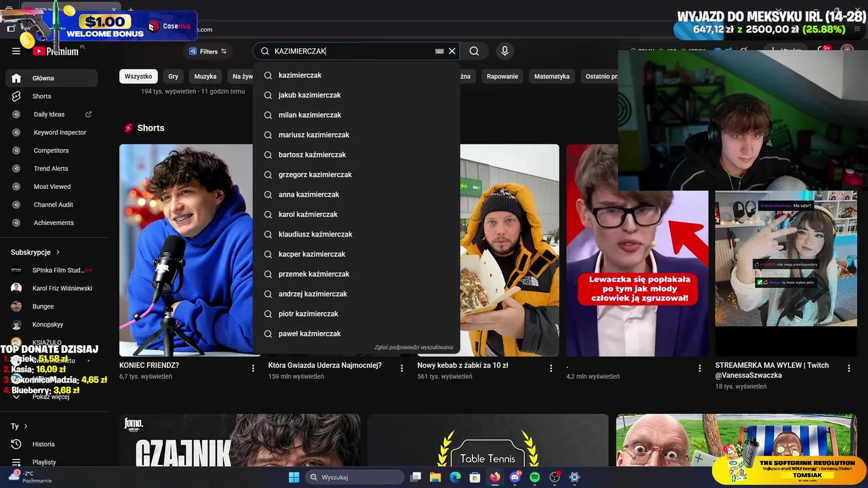The width and height of the screenshot is (868, 488).
Task: Open Discord from the taskbar
Action: click(515, 477)
